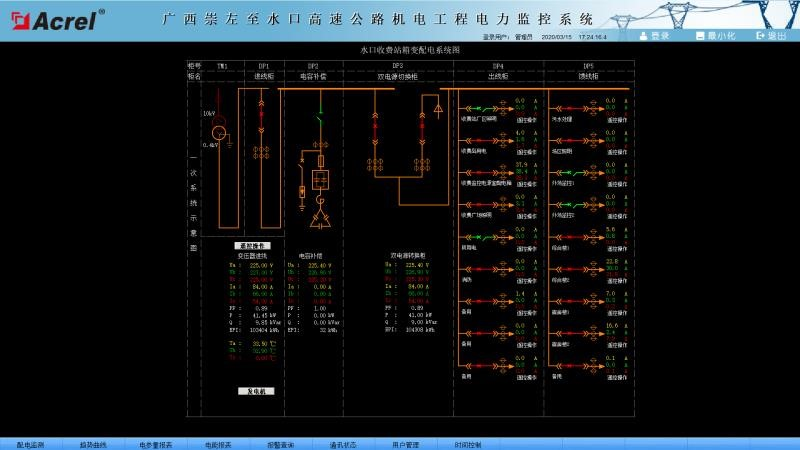Select the 10kV transformer symbol in TM1
Viewport: 800px width, 450px height.
(219, 128)
